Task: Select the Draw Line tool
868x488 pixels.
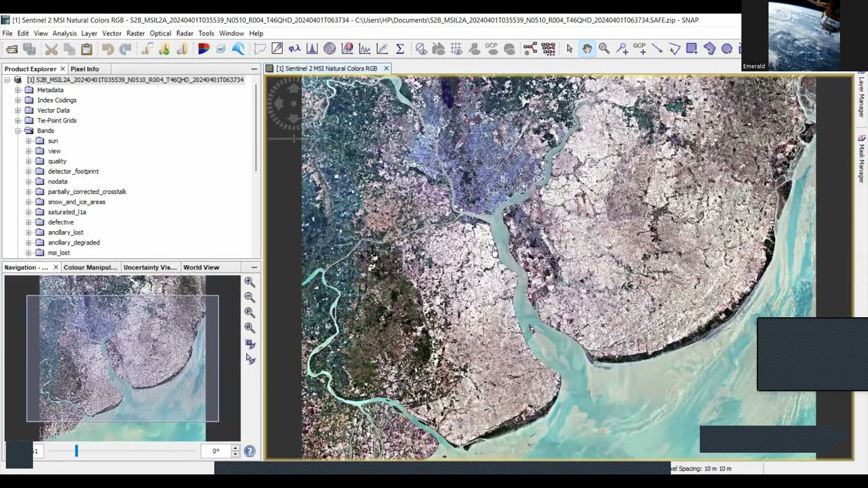Action: (x=657, y=49)
